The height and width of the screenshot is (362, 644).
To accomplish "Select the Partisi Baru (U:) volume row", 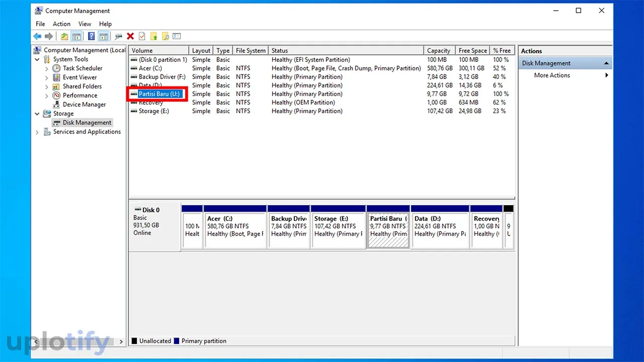I will [x=321, y=94].
